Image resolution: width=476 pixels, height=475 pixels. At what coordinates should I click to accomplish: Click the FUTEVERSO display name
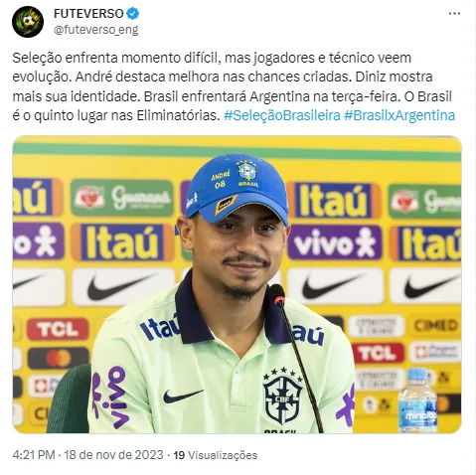tap(88, 14)
